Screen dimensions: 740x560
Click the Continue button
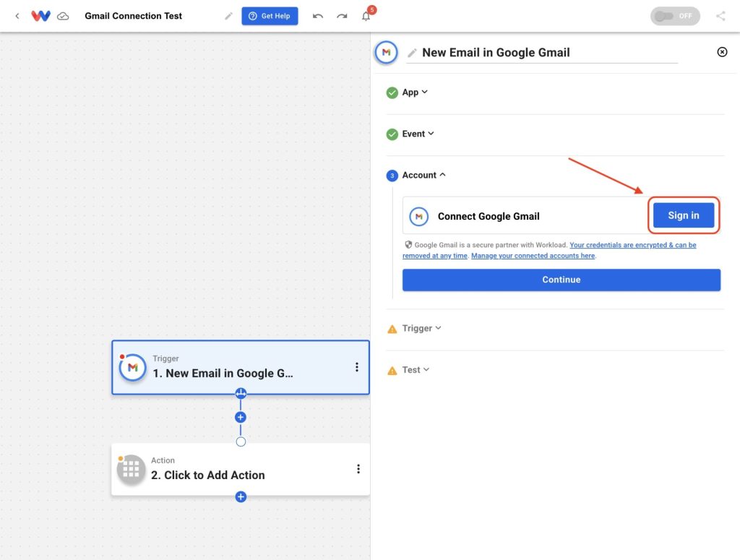(561, 280)
